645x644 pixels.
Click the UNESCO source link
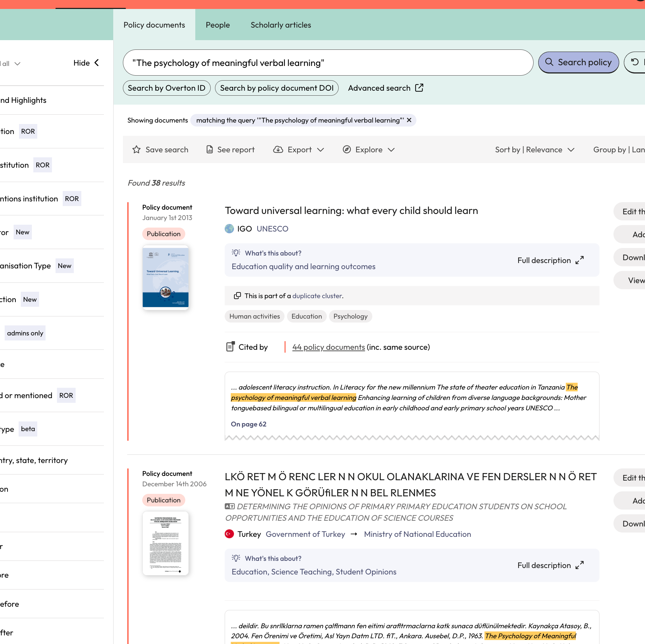point(272,229)
